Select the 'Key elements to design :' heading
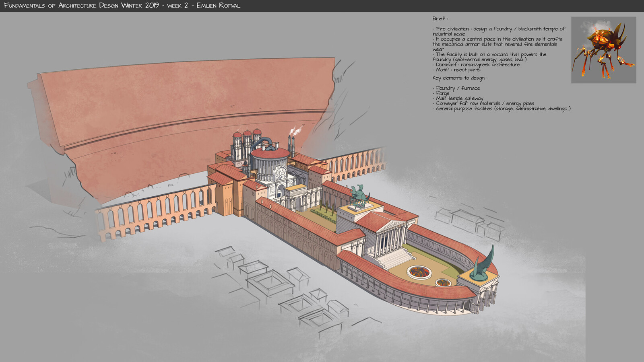This screenshot has height=362, width=644. [460, 78]
